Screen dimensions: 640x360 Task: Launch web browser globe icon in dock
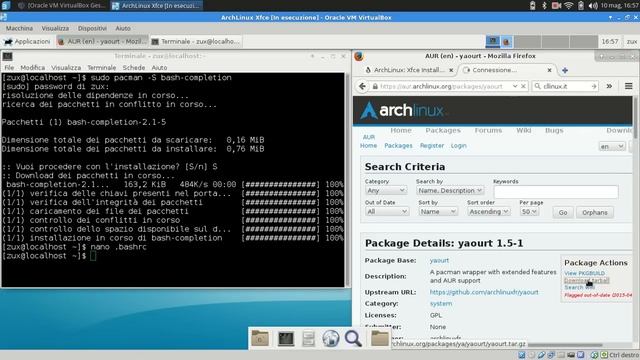coord(331,338)
